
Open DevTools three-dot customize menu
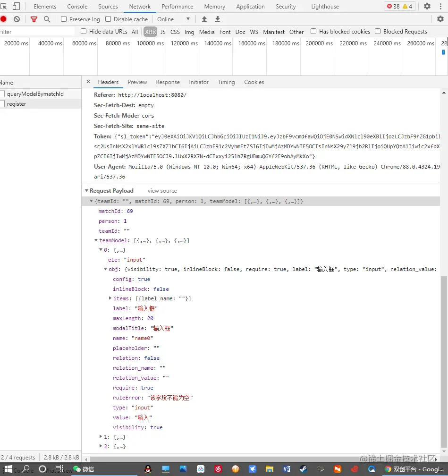[440, 7]
